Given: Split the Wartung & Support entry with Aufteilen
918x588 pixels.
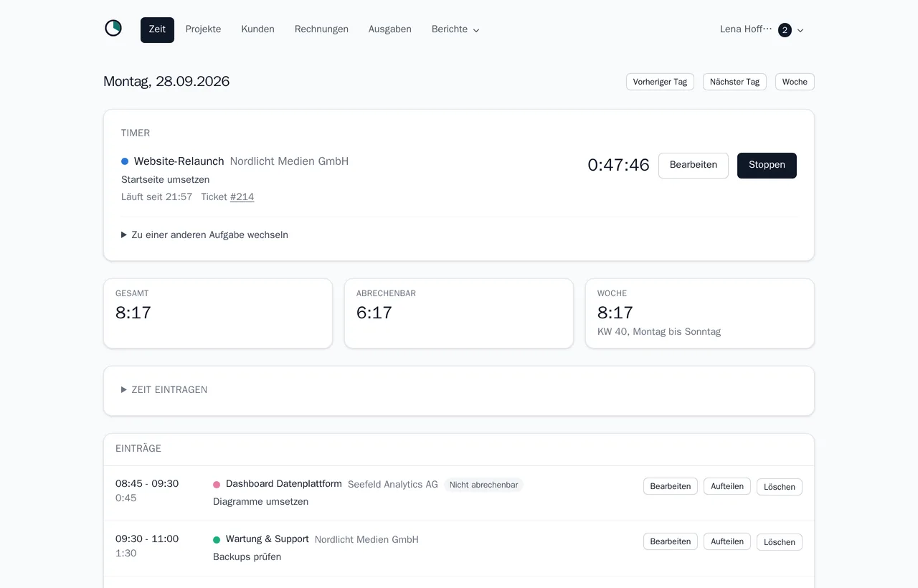Looking at the screenshot, I should click(x=727, y=541).
